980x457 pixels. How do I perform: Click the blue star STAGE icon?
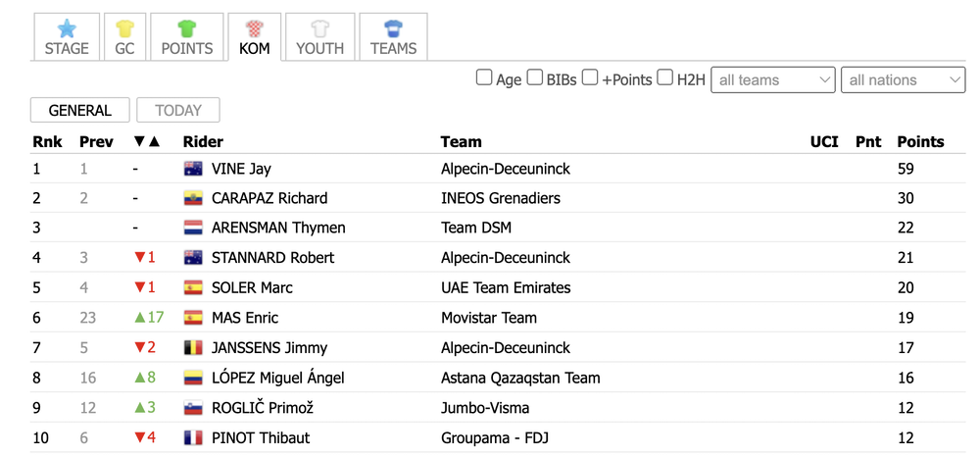point(67,28)
